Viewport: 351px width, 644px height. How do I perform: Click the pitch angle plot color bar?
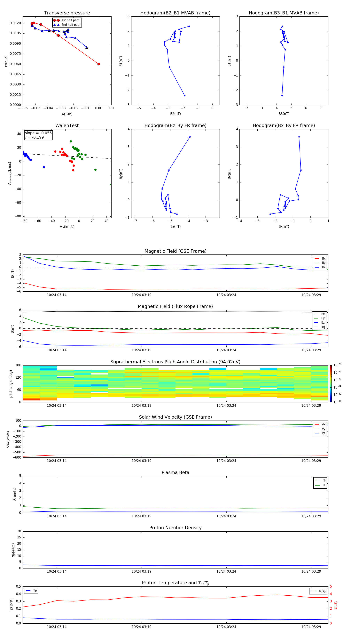331,384
